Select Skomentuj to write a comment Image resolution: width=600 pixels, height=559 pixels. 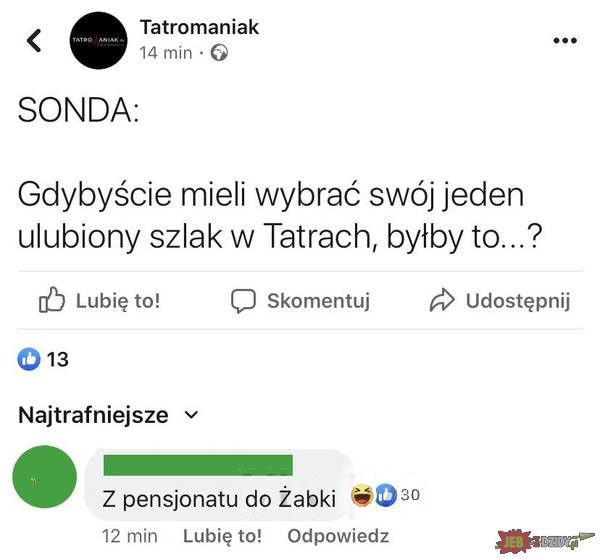[x=318, y=300]
